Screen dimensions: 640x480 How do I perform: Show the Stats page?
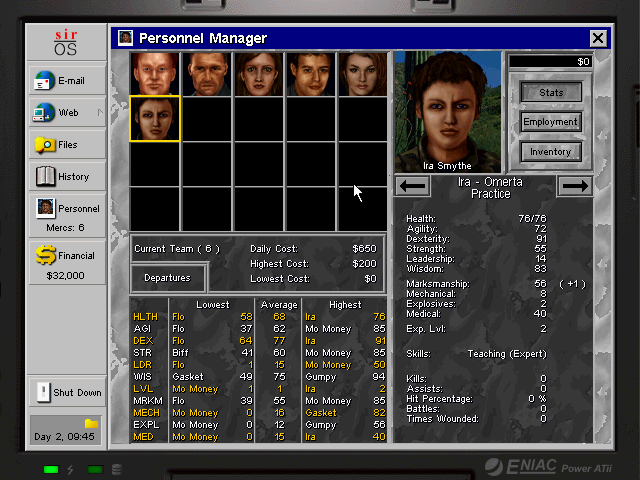(x=551, y=93)
